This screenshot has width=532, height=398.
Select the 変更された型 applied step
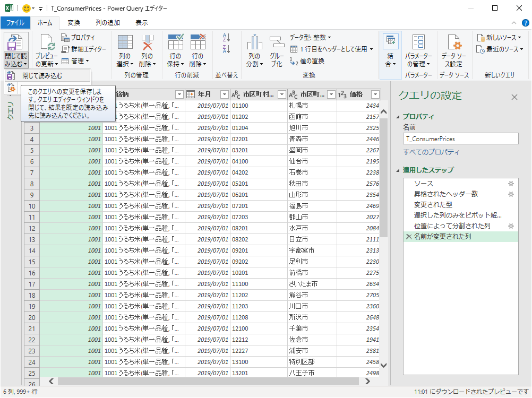(x=433, y=204)
